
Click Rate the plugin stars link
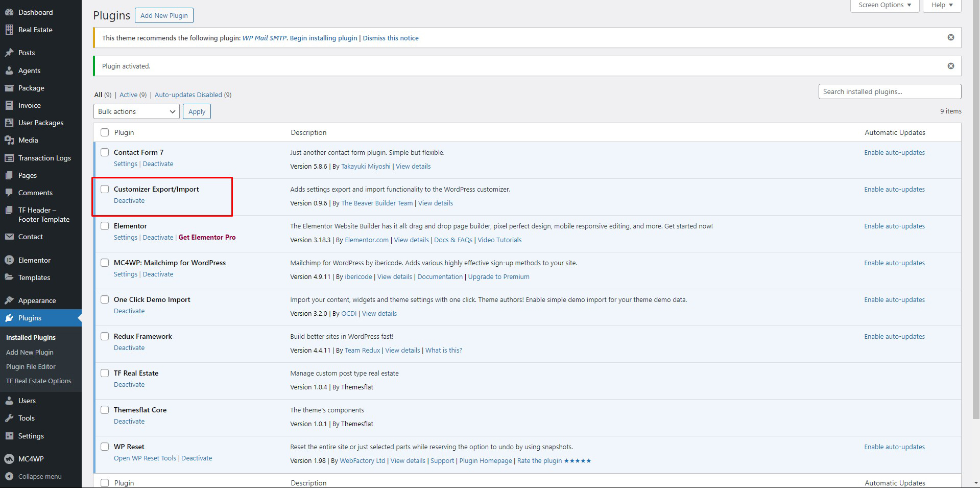[554, 460]
